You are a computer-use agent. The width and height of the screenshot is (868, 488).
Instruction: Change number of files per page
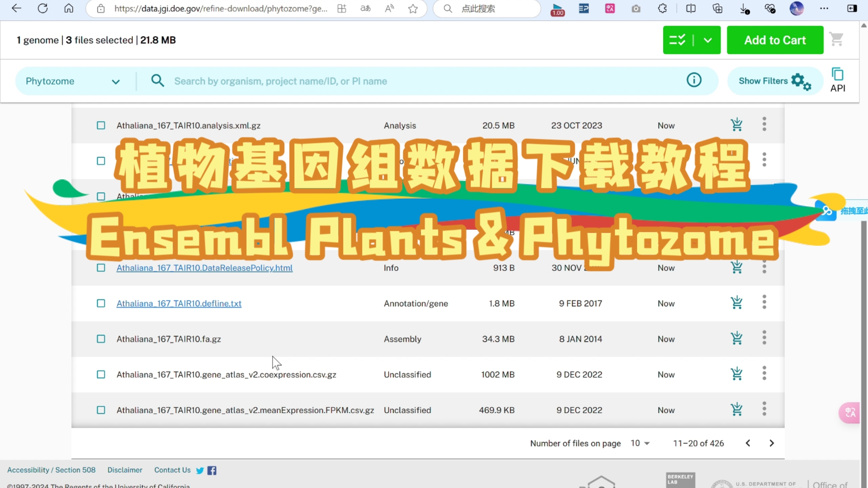click(x=640, y=443)
